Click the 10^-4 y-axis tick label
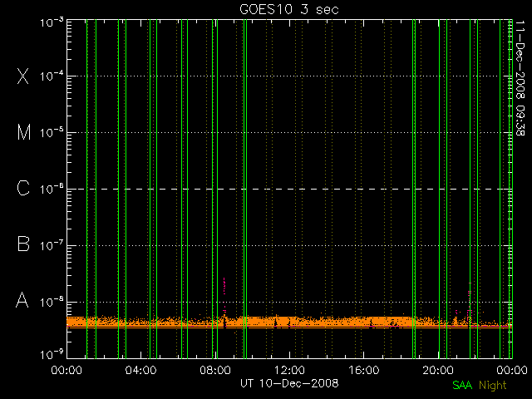This screenshot has height=399, width=532. (x=52, y=76)
